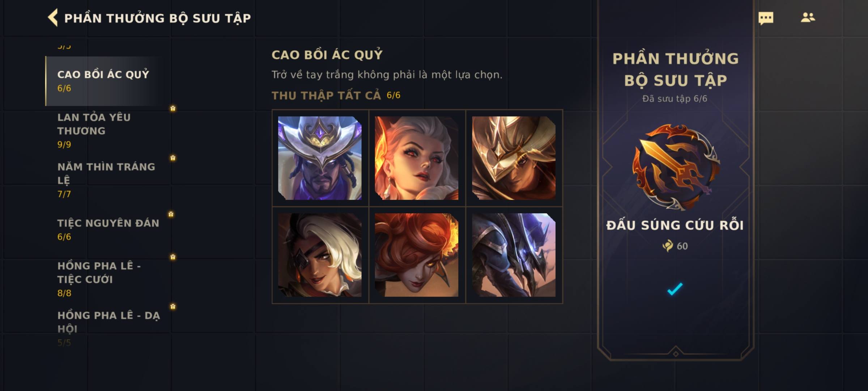The width and height of the screenshot is (868, 391).
Task: Select the eyepatch white-haired skin thumbnail
Action: point(320,255)
